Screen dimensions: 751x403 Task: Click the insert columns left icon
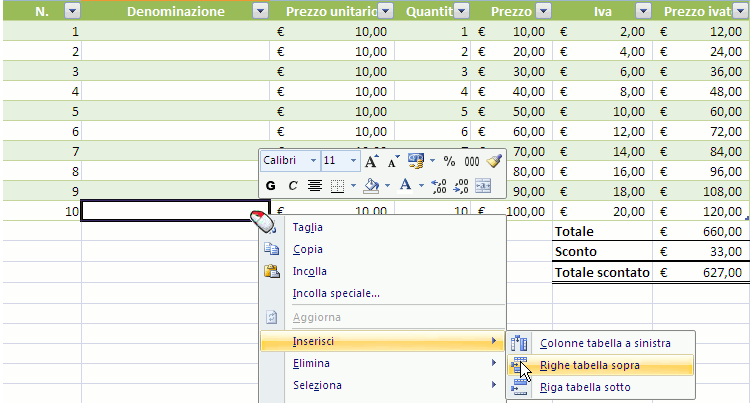click(x=519, y=343)
